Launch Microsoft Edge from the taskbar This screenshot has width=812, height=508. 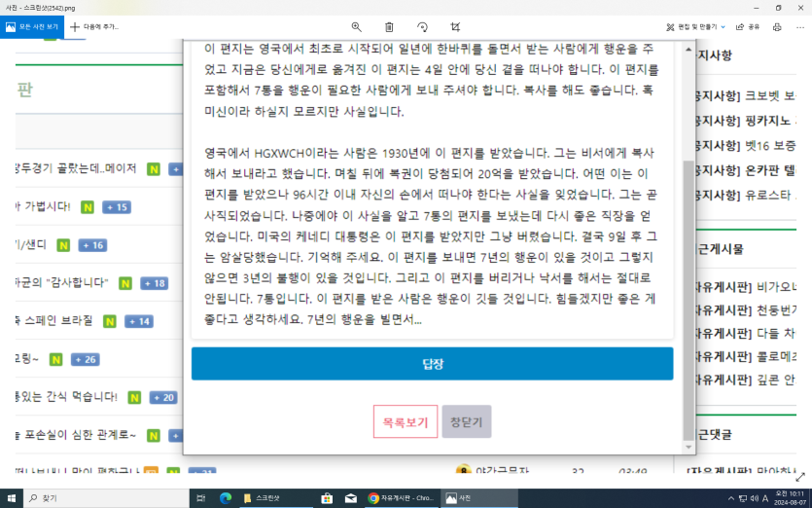226,498
